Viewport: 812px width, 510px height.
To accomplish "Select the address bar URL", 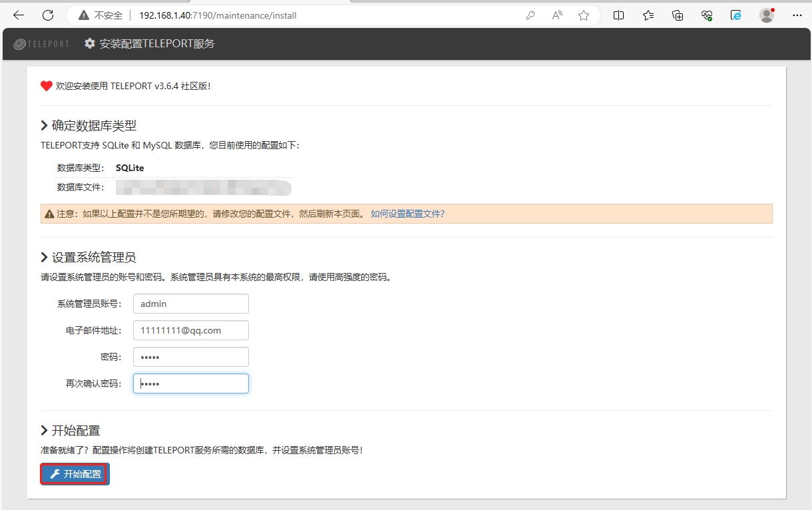I will tap(218, 15).
